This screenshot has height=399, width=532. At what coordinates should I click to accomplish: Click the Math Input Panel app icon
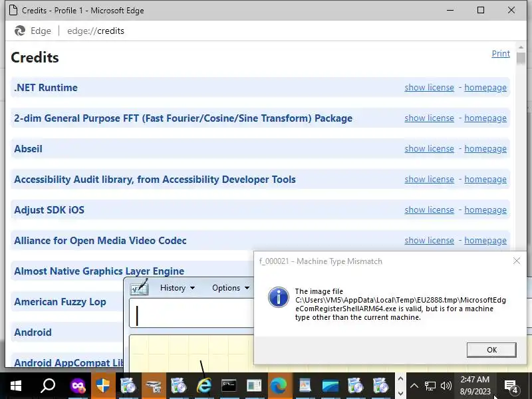pyautogui.click(x=140, y=288)
